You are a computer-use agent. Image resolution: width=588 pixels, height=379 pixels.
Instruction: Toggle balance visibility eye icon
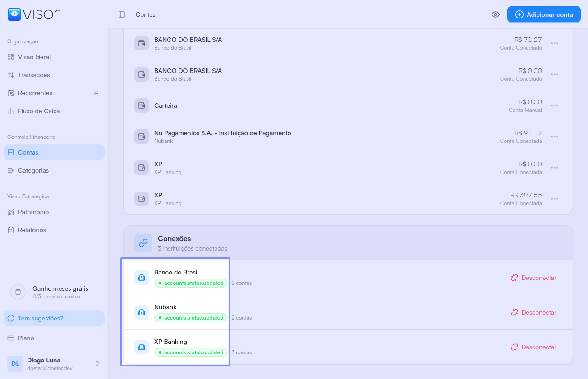click(x=496, y=14)
